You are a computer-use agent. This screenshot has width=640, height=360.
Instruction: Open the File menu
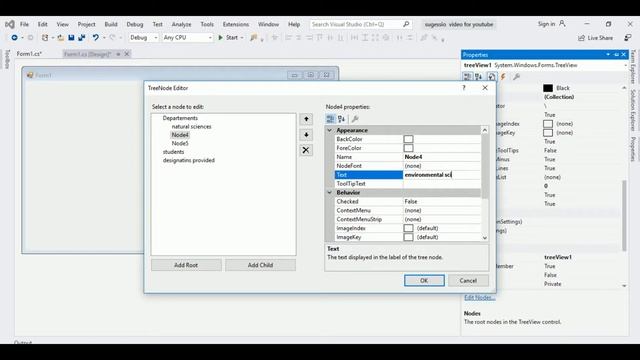pos(24,24)
